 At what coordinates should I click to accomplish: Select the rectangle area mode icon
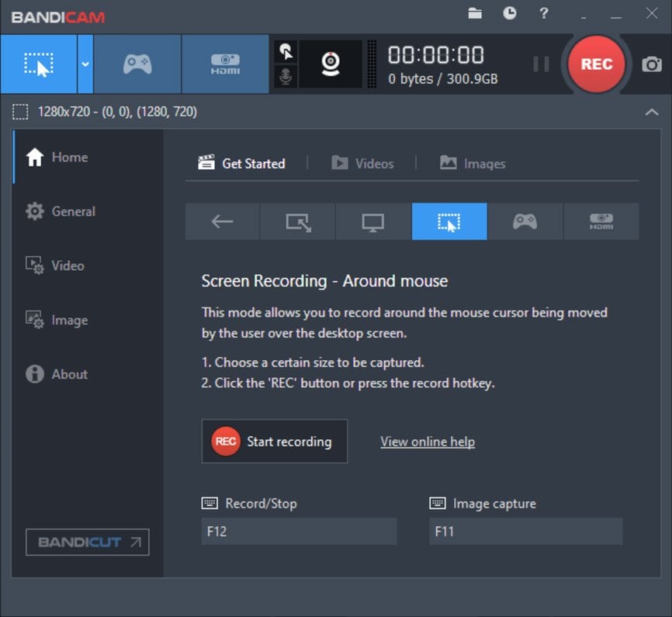[x=297, y=222]
